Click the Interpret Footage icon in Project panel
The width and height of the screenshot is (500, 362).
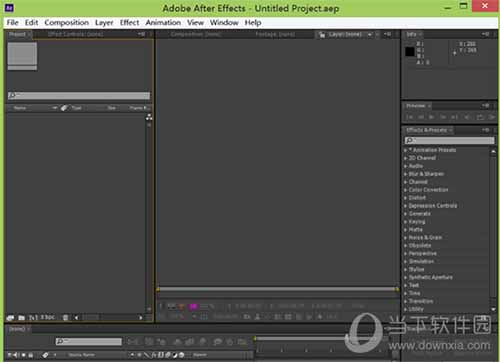click(x=10, y=318)
